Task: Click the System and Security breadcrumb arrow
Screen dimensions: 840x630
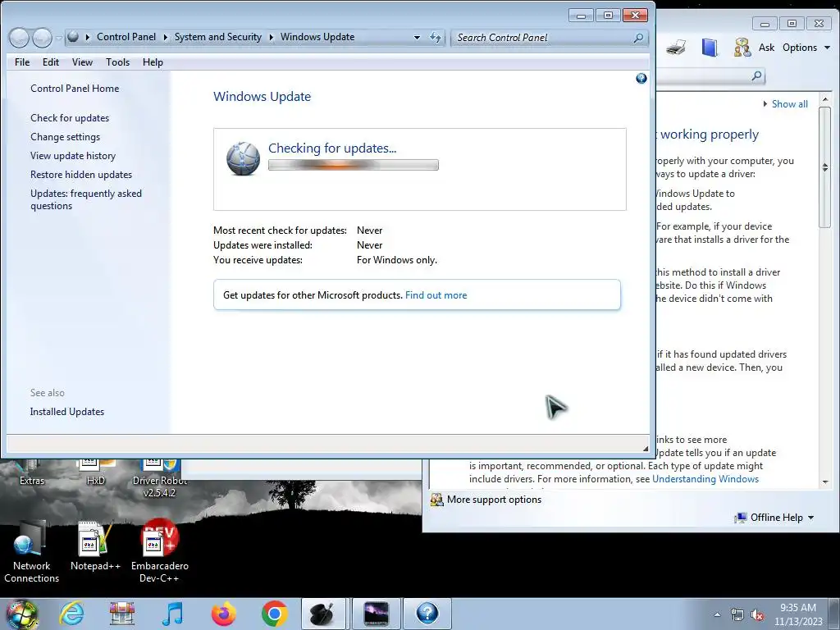Action: click(x=271, y=37)
